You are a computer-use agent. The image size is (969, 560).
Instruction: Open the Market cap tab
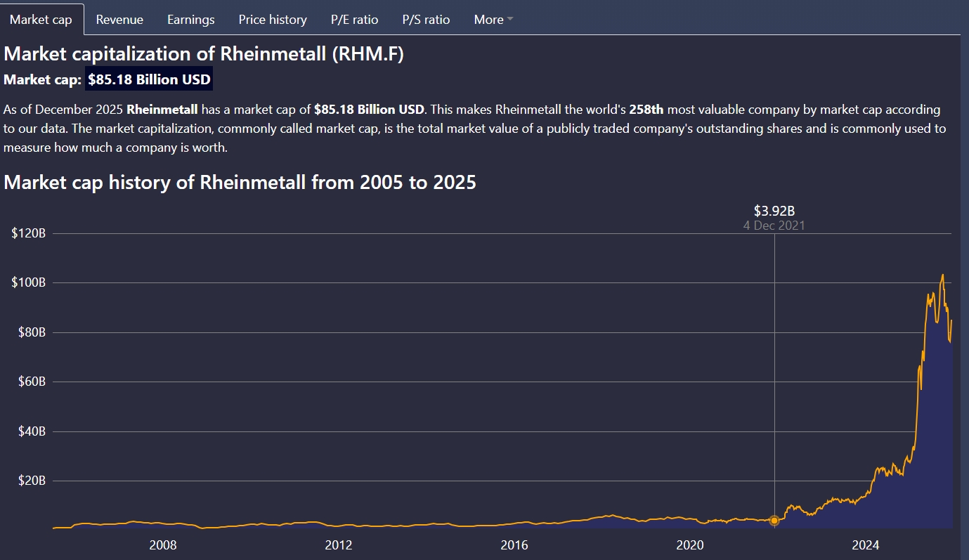point(41,19)
